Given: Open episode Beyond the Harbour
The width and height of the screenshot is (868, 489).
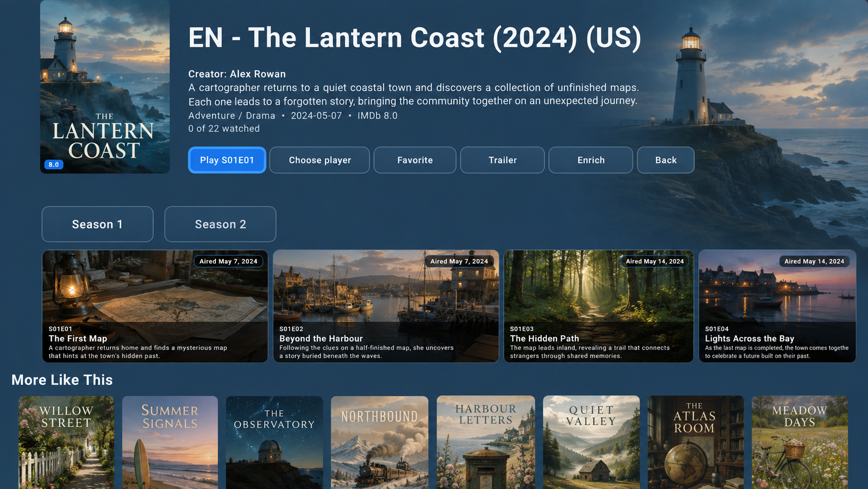Looking at the screenshot, I should [x=386, y=306].
